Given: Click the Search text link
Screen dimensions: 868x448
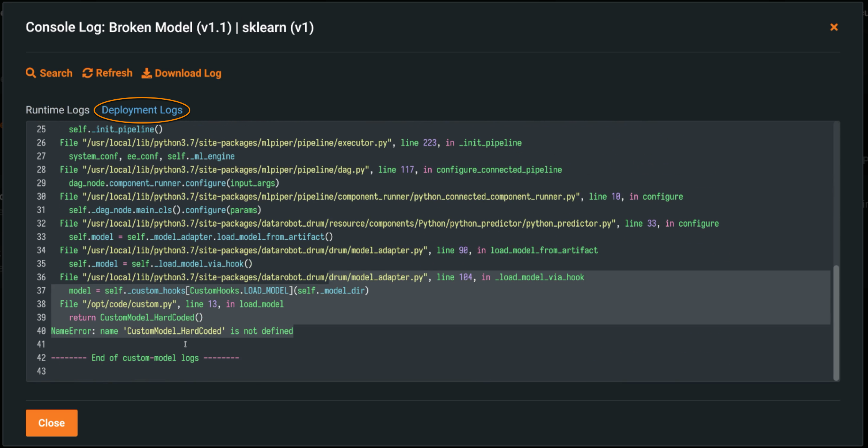Looking at the screenshot, I should [x=56, y=73].
